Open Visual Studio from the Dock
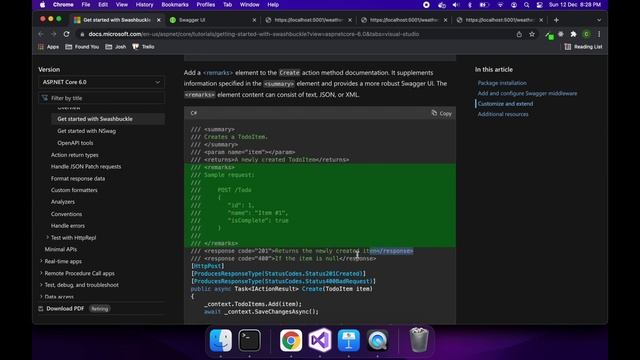The height and width of the screenshot is (360, 640). [320, 340]
